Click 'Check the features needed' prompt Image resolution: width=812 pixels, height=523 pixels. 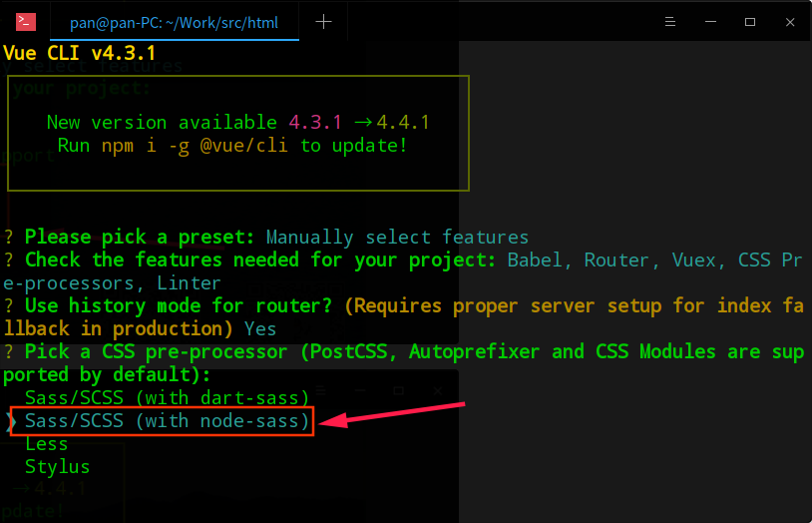tap(260, 260)
